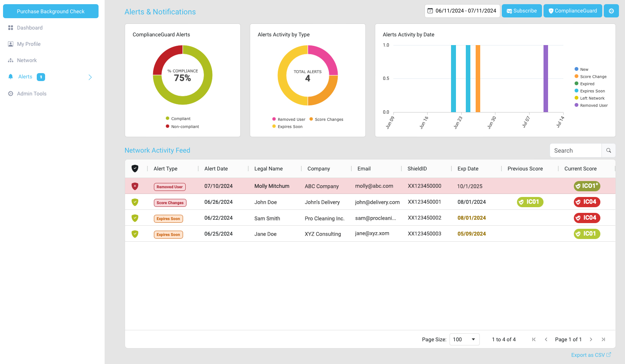
Task: Click the Admin Tools gear icon
Action: pyautogui.click(x=11, y=94)
